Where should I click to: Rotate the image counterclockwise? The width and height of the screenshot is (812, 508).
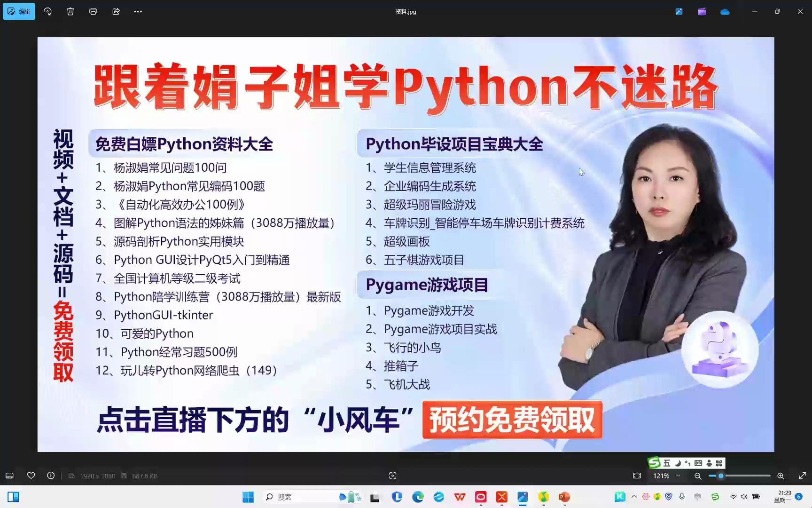[47, 11]
